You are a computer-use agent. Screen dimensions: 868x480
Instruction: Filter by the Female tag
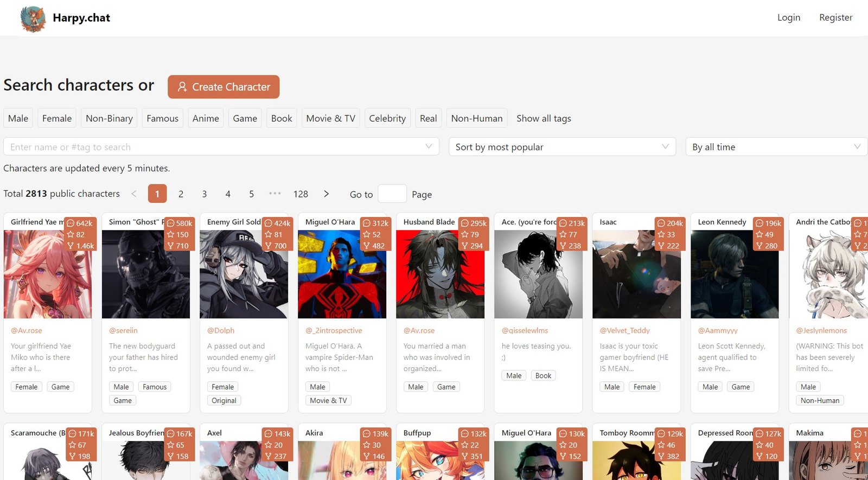pos(57,118)
